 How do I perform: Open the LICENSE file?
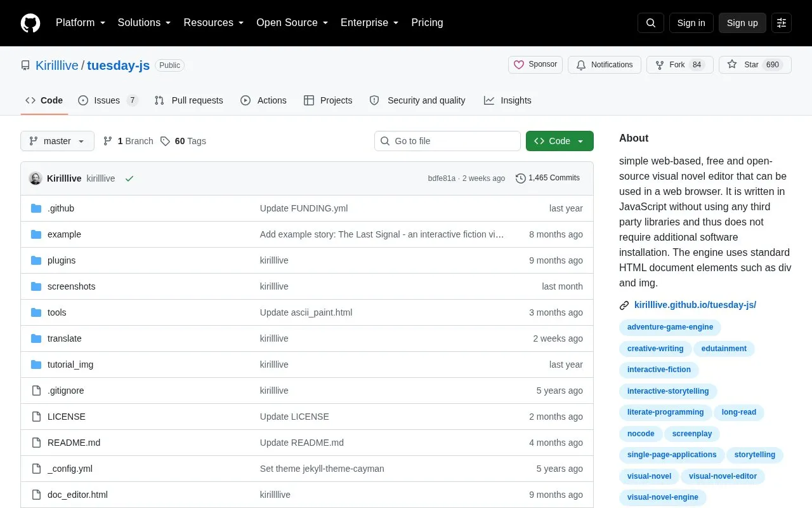coord(67,417)
